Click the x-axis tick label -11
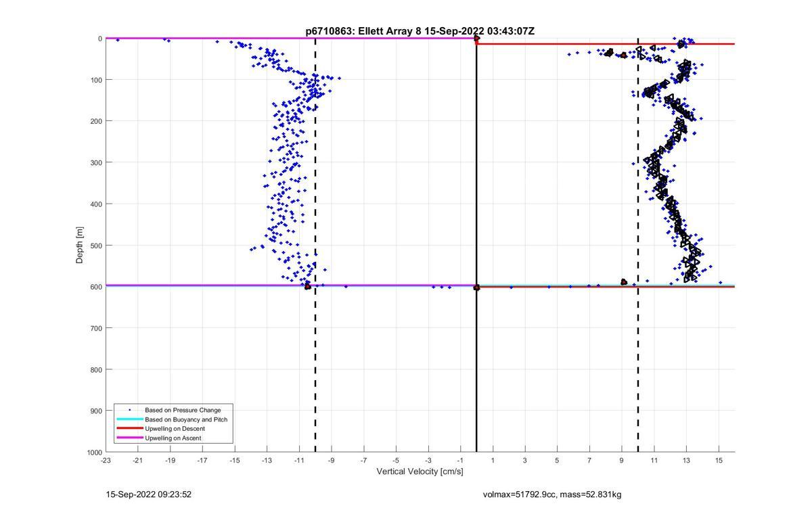Viewport: 812px width, 508px height. 299,461
